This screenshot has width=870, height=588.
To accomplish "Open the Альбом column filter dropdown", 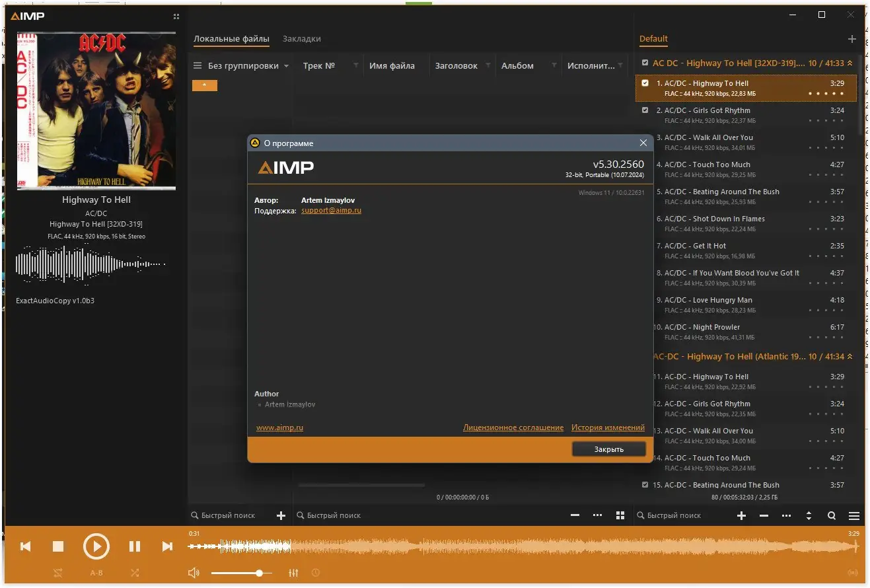I will [554, 65].
